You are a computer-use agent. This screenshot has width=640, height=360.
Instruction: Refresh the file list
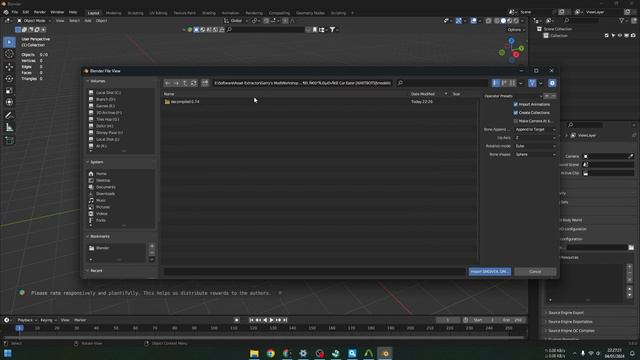(193, 83)
